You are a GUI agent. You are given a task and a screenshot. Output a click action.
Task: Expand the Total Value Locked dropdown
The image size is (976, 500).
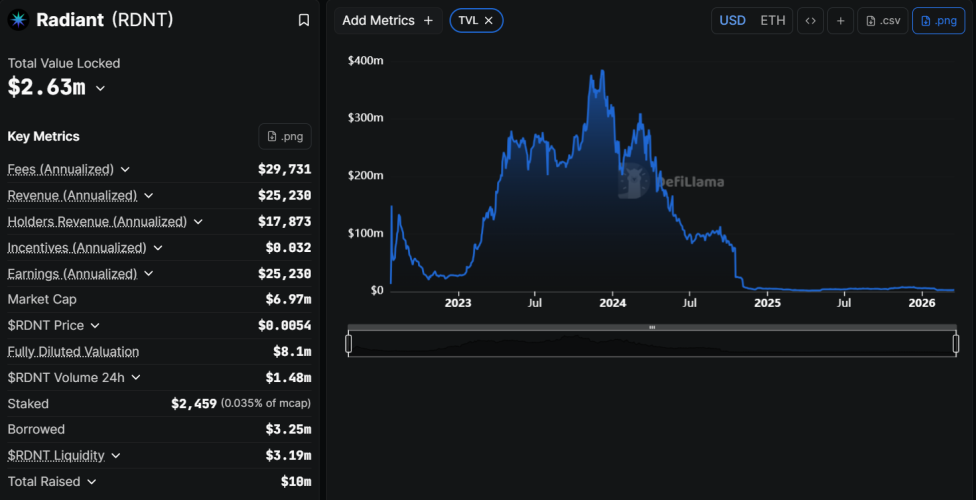100,88
